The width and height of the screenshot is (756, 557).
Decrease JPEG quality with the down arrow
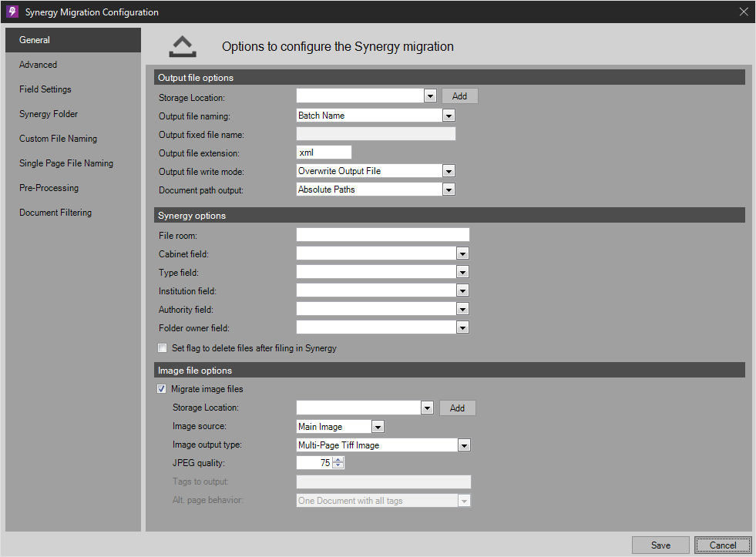coord(338,466)
